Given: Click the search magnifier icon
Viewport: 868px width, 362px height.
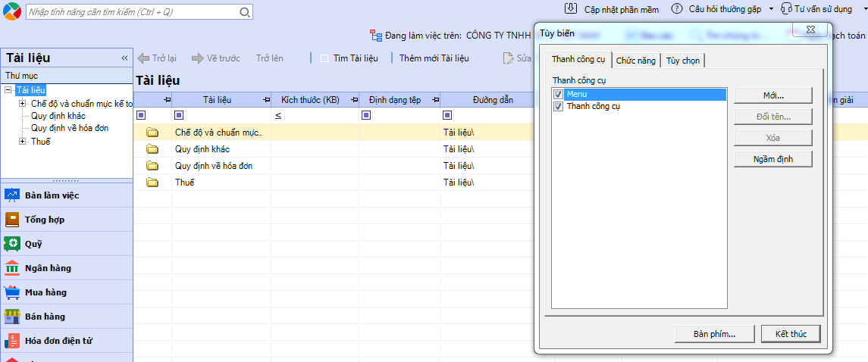Looking at the screenshot, I should [x=244, y=12].
